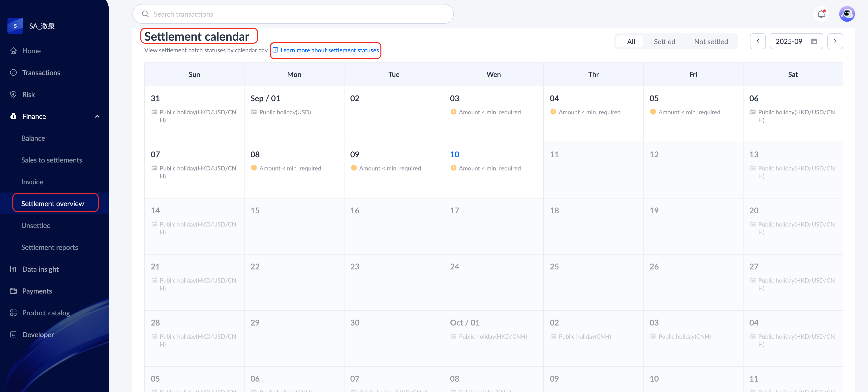Open Sales to settlements page

(x=52, y=160)
